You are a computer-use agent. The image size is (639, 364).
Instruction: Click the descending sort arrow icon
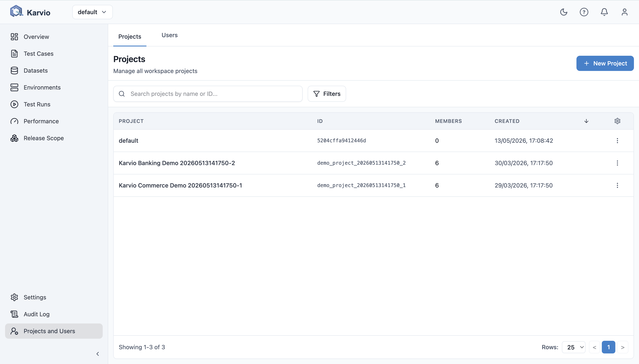click(x=586, y=121)
